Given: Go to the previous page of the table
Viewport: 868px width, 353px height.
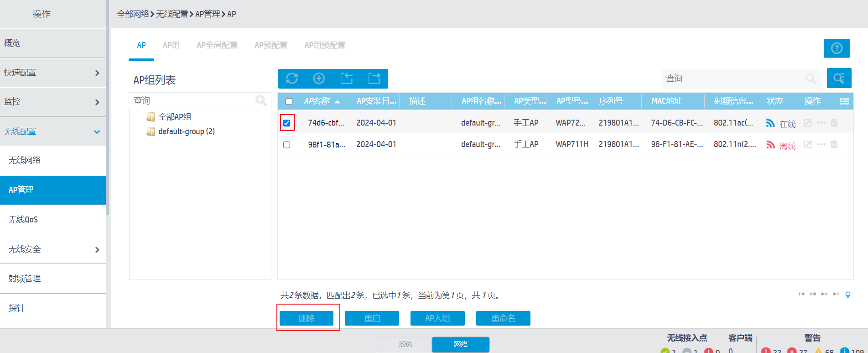Looking at the screenshot, I should [812, 294].
